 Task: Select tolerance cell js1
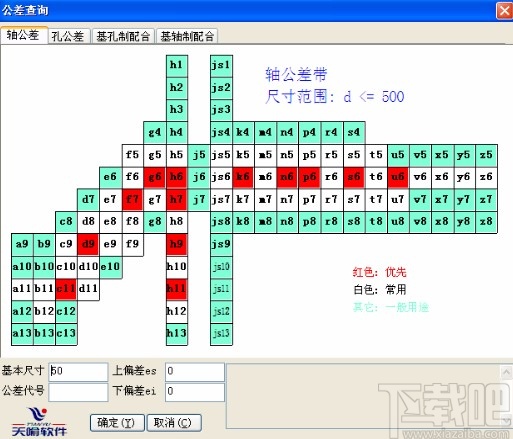click(x=221, y=66)
